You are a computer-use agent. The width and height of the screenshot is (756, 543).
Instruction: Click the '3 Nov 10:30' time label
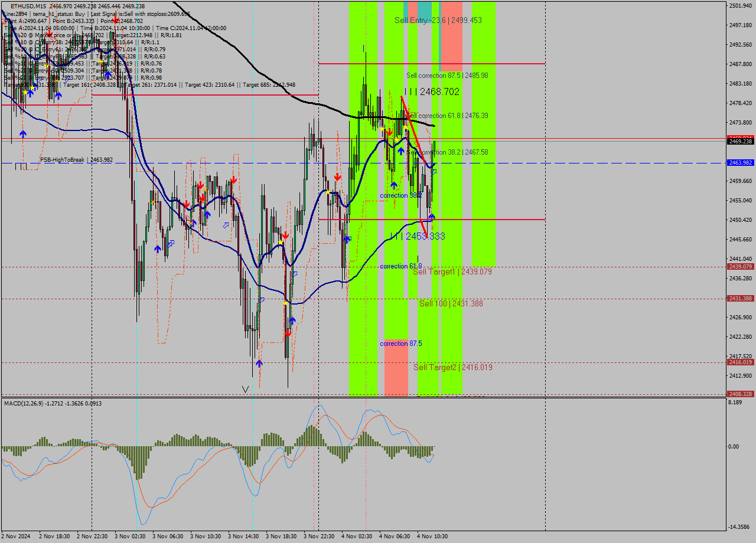pyautogui.click(x=206, y=537)
